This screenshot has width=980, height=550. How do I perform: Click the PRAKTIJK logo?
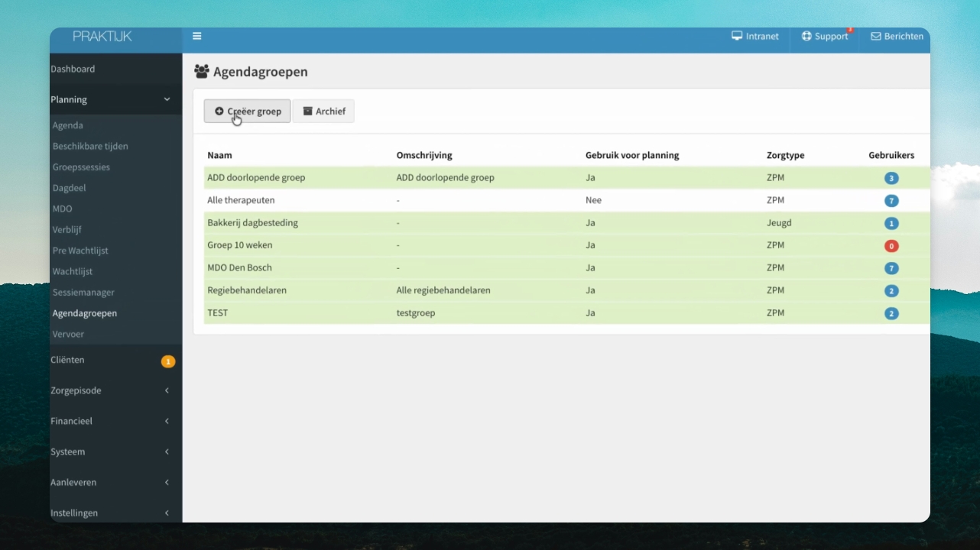point(102,36)
